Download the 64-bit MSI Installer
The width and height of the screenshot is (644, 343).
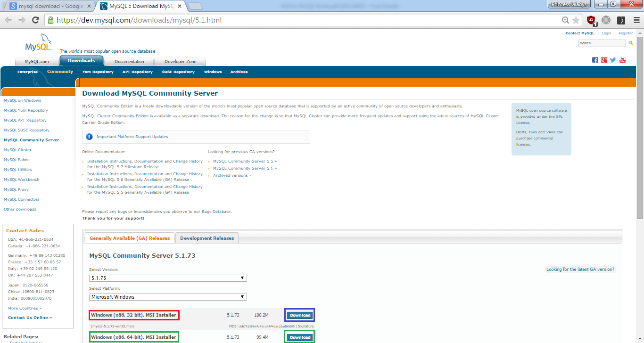click(x=300, y=337)
